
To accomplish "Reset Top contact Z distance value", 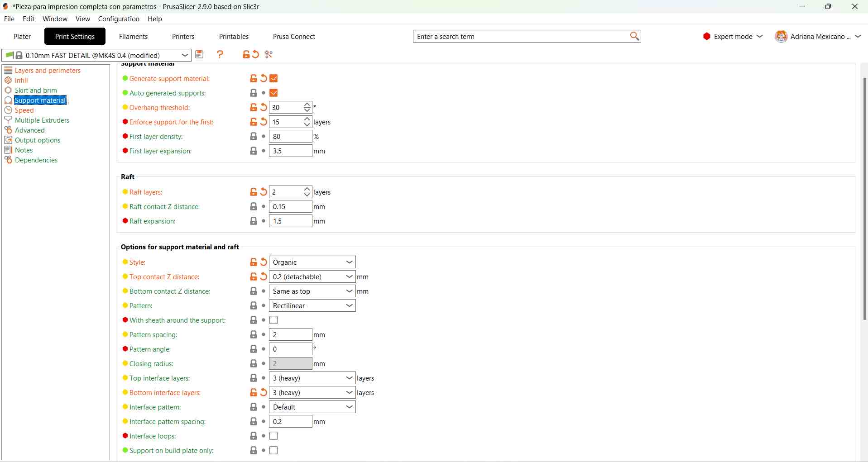I will tap(264, 277).
